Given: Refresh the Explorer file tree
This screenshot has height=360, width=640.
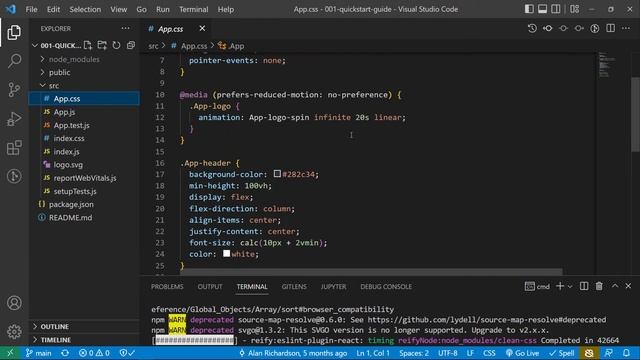Looking at the screenshot, I should pyautogui.click(x=116, y=45).
